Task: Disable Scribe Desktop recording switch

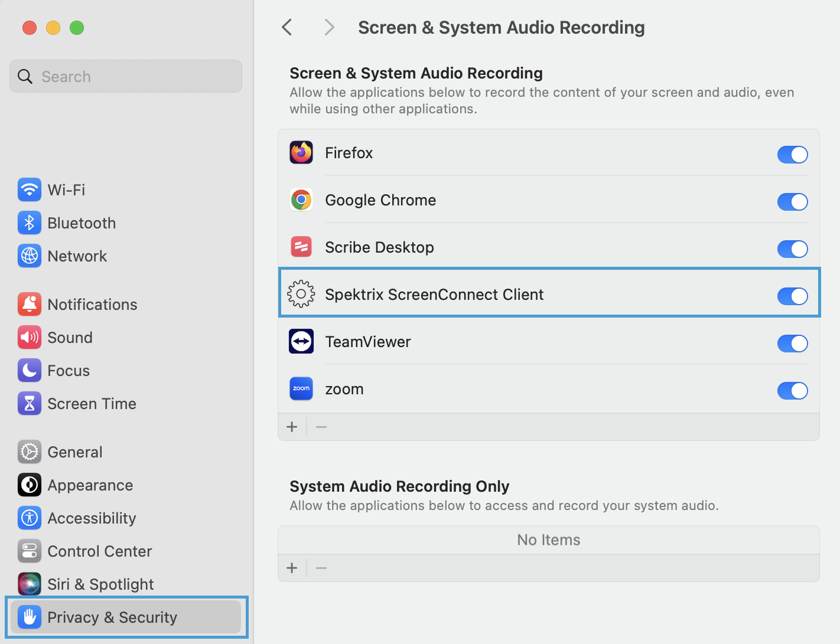Action: pyautogui.click(x=793, y=249)
